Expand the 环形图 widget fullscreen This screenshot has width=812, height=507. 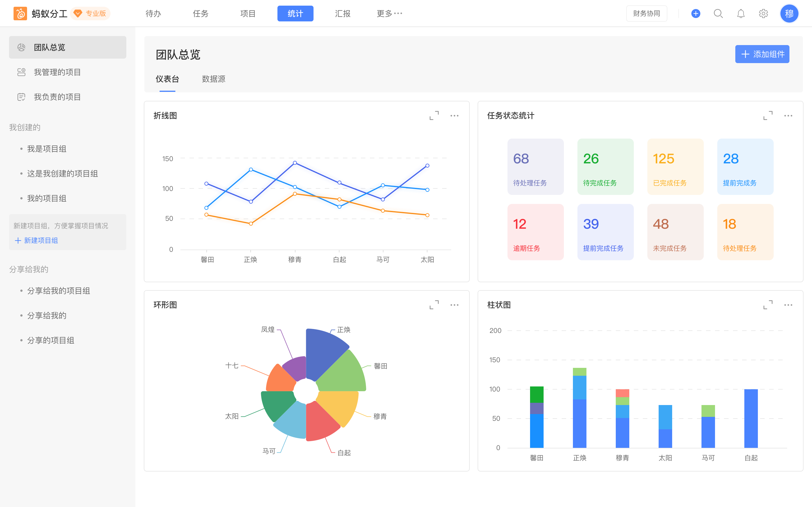coord(434,305)
